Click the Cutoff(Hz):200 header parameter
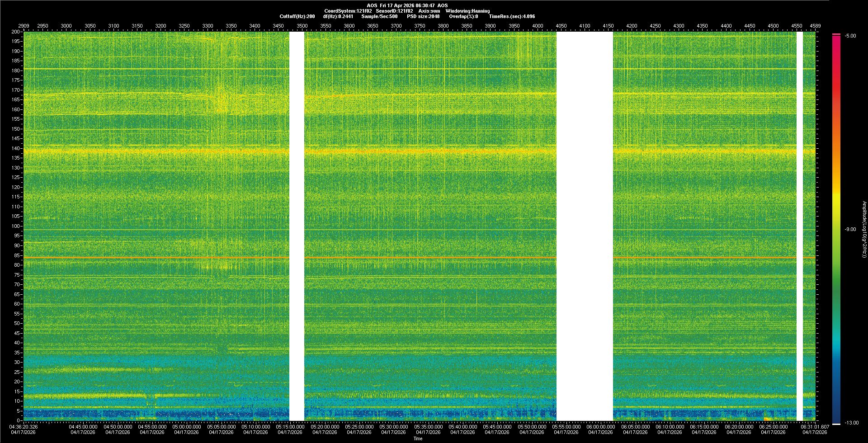Screen dimensions: 868x443 pos(297,16)
